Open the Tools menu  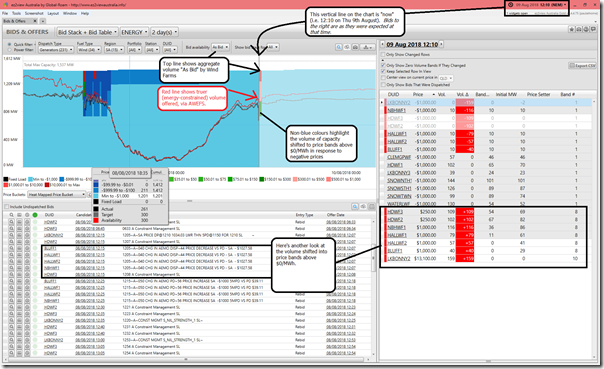click(16, 13)
